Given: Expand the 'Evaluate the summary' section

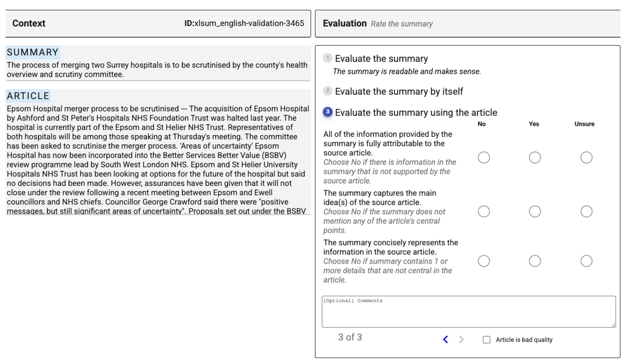Looking at the screenshot, I should click(381, 58).
